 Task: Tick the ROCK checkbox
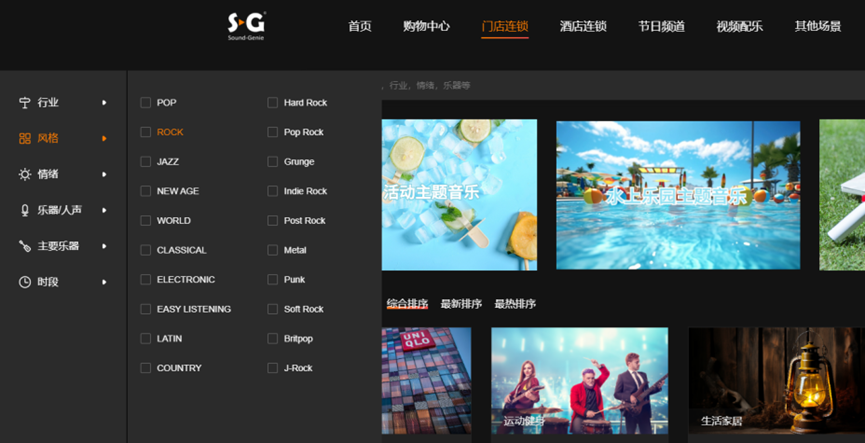146,132
